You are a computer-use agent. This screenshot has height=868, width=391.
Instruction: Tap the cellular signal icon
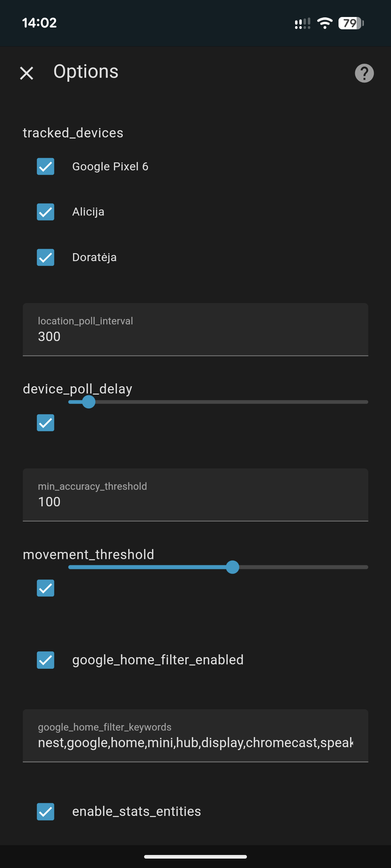(302, 24)
